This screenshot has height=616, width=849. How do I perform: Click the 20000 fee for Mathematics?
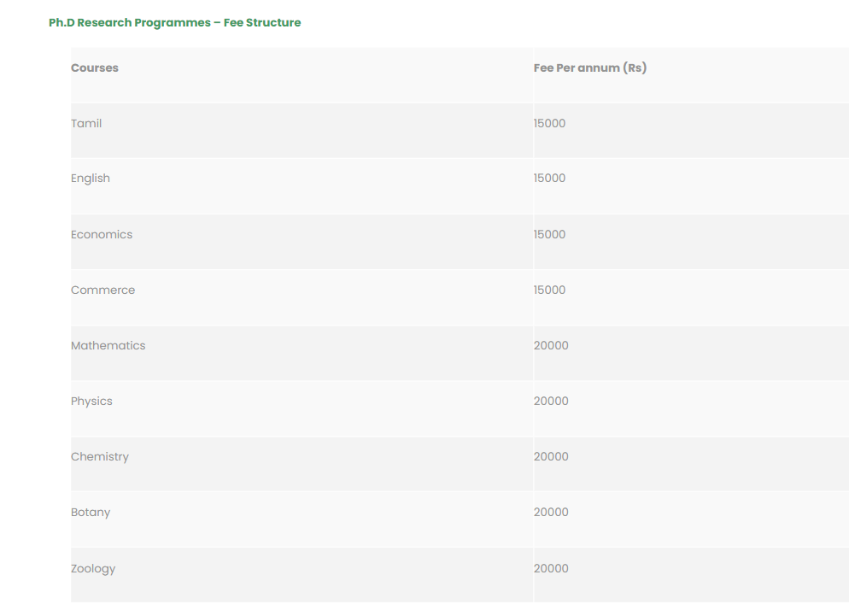point(551,346)
